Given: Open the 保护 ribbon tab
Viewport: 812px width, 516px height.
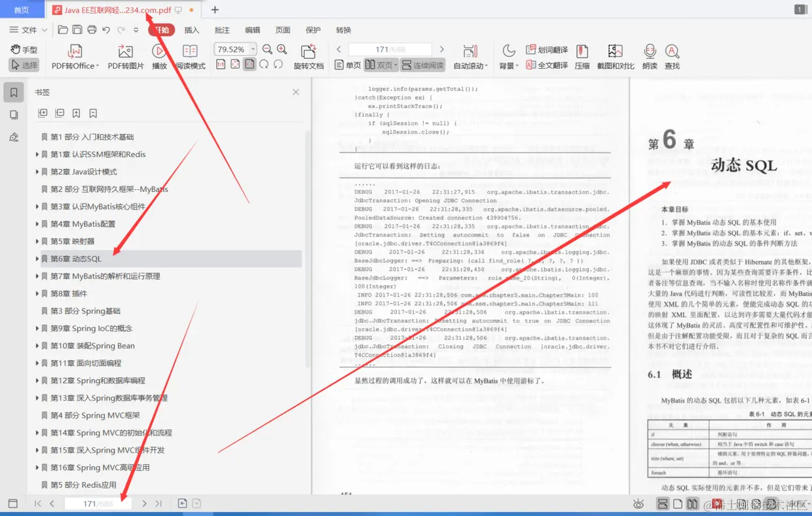Looking at the screenshot, I should 313,30.
